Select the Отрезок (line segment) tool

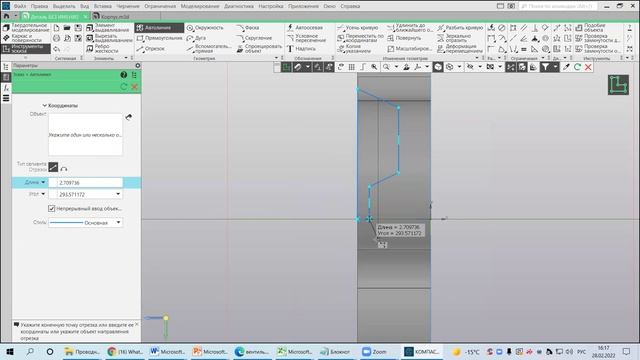pyautogui.click(x=151, y=49)
